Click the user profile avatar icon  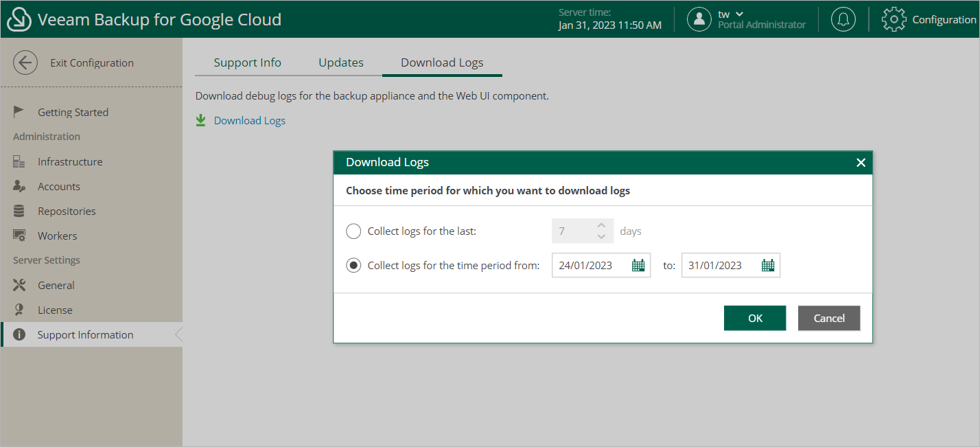pos(699,19)
